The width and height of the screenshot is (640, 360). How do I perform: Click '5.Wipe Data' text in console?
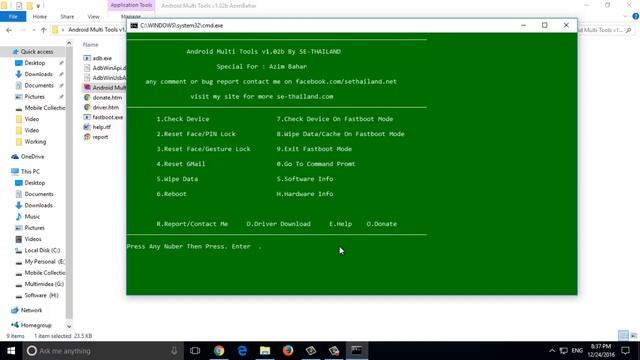coord(177,179)
